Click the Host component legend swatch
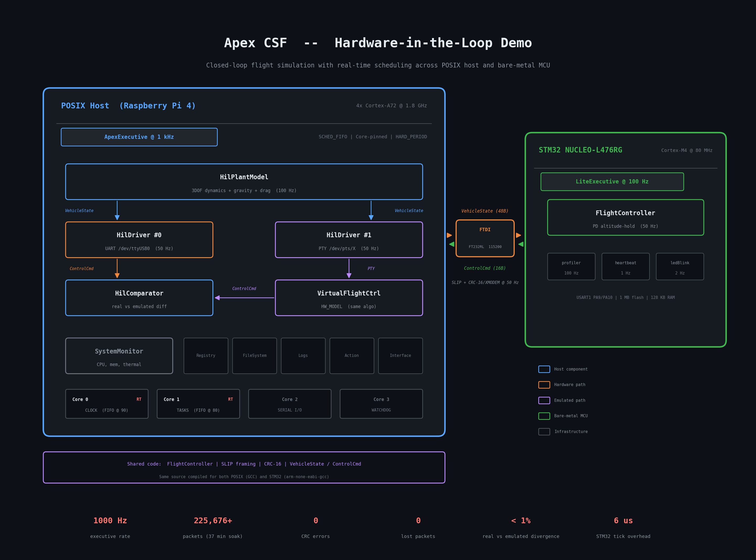 click(544, 369)
